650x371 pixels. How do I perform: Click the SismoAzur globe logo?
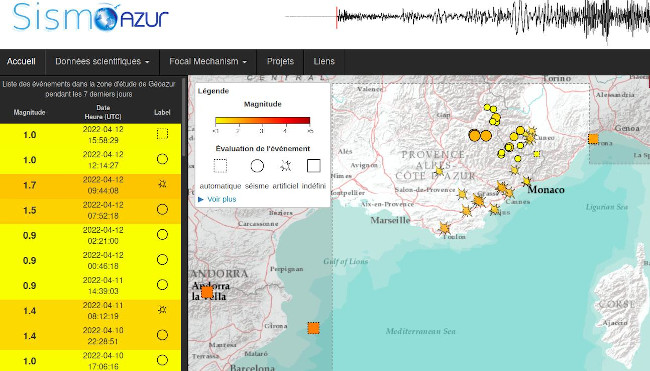105,18
